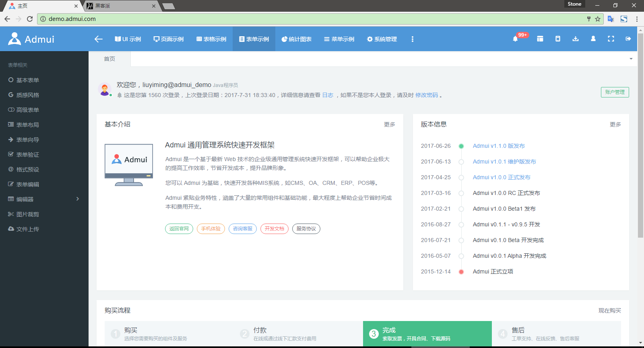Image resolution: width=644 pixels, height=348 pixels.
Task: Switch to 页面示例 top menu
Action: click(x=169, y=39)
